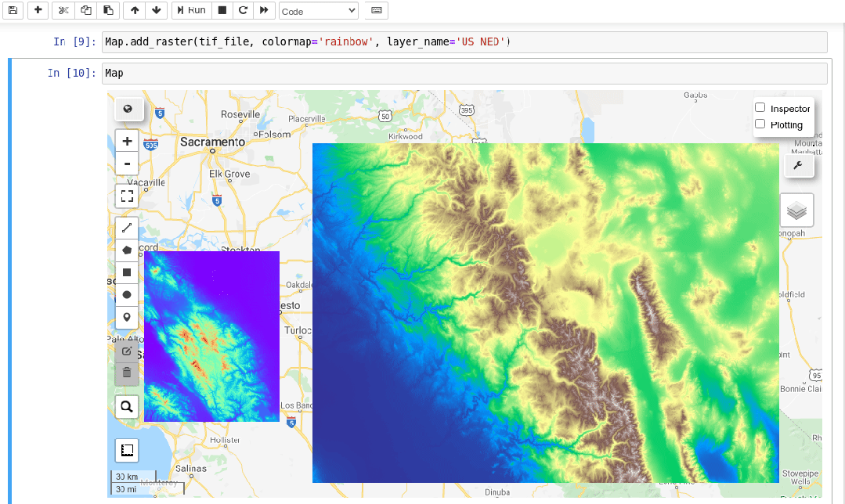The width and height of the screenshot is (845, 504).
Task: Save the notebook with the floppy disk icon
Action: coord(13,11)
